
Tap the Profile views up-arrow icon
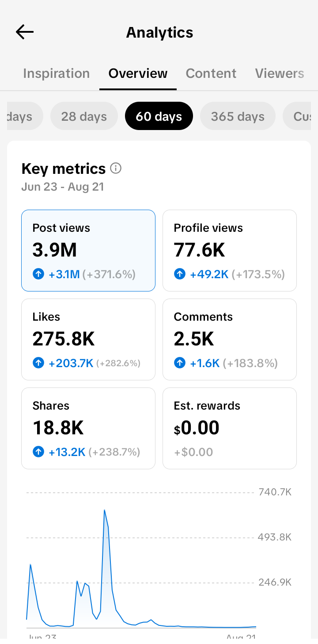[180, 274]
